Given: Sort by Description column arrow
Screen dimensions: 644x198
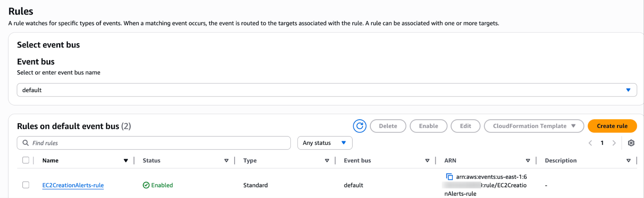Looking at the screenshot, I should click(x=628, y=161).
